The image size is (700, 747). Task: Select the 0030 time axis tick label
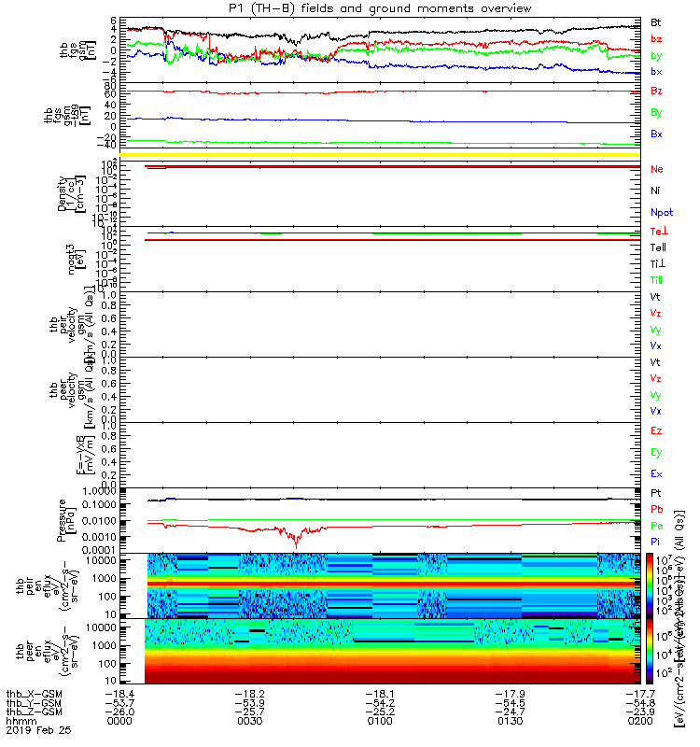(249, 721)
